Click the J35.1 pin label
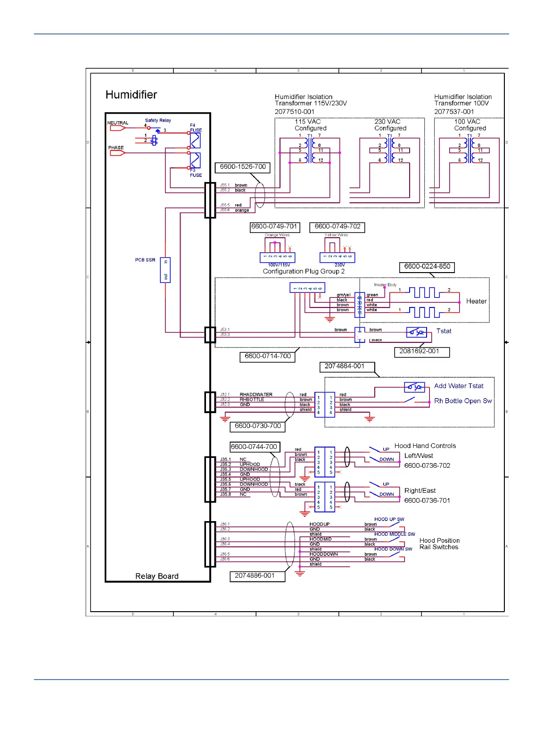Viewport: 560px width, 747px height. pos(225,459)
